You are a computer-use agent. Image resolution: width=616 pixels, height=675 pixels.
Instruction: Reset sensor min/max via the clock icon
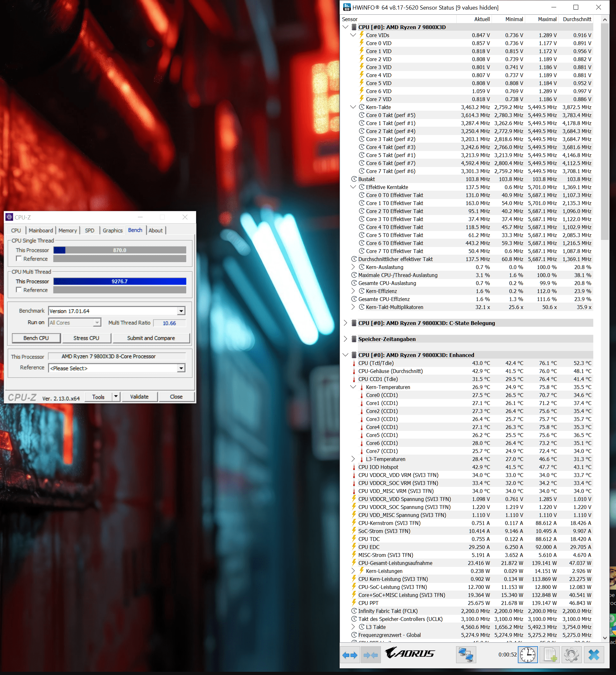point(528,655)
